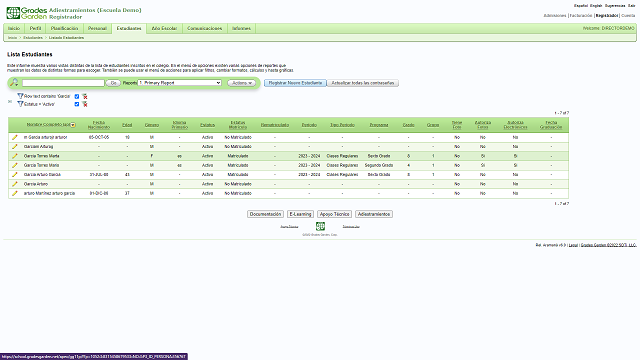
Task: Edit the Garcia Arturo row pencil icon
Action: (x=15, y=184)
